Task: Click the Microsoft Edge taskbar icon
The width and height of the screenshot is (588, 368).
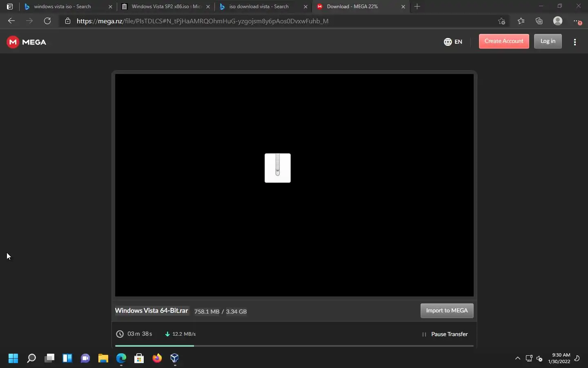Action: (121, 359)
